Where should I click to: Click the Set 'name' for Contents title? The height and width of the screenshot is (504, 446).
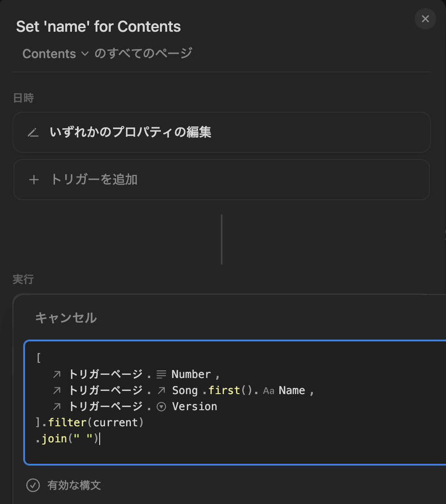coord(98,27)
